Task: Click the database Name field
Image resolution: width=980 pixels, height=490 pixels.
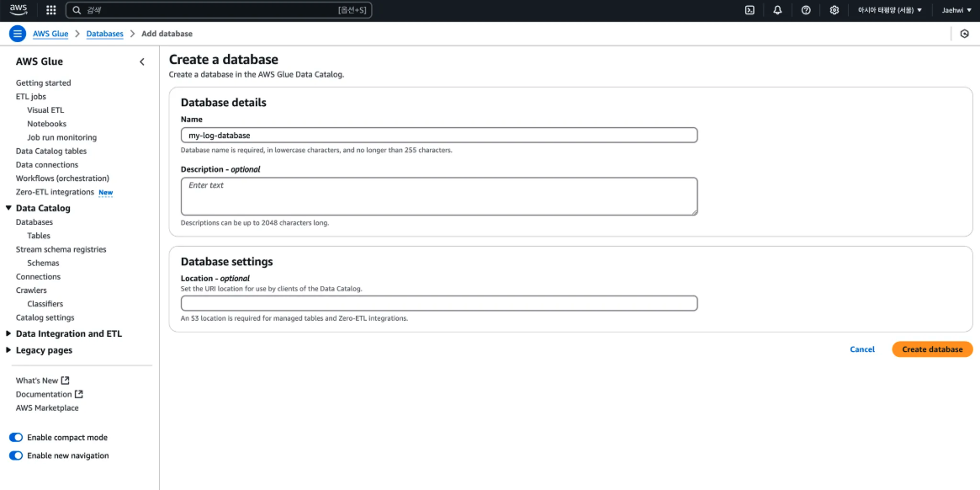Action: (x=439, y=136)
